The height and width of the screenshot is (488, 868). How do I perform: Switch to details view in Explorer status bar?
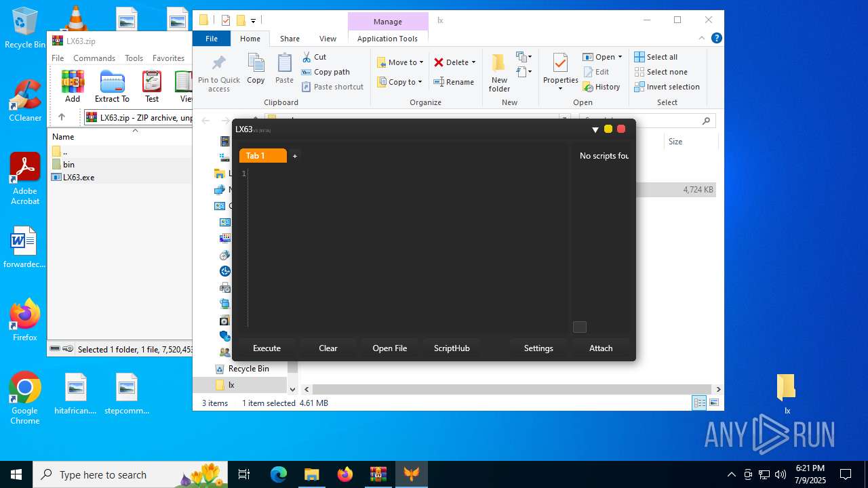tap(699, 403)
